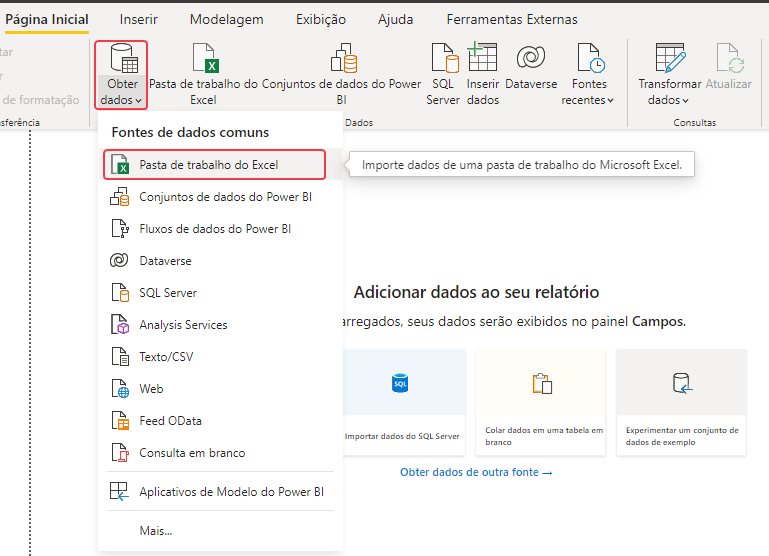
Task: Select Analysis Services from the data sources list
Action: click(x=183, y=325)
